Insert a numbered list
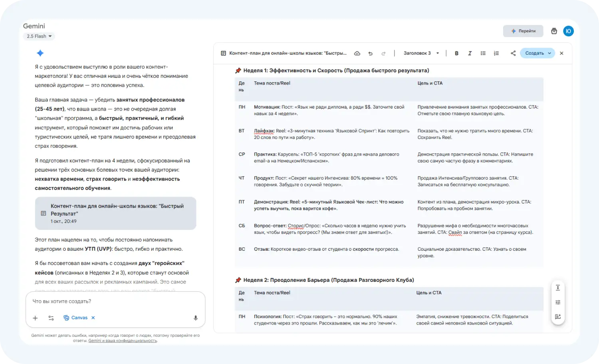Screen dimensions: 599x364 tap(496, 53)
